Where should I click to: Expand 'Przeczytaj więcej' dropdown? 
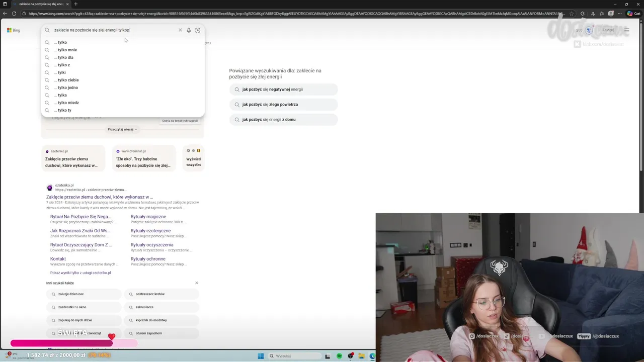pos(122,129)
